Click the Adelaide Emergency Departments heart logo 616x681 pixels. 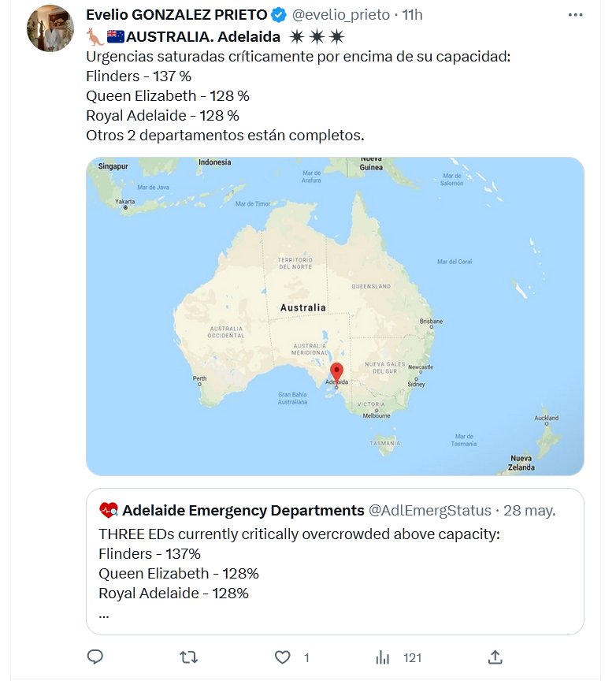click(x=108, y=510)
